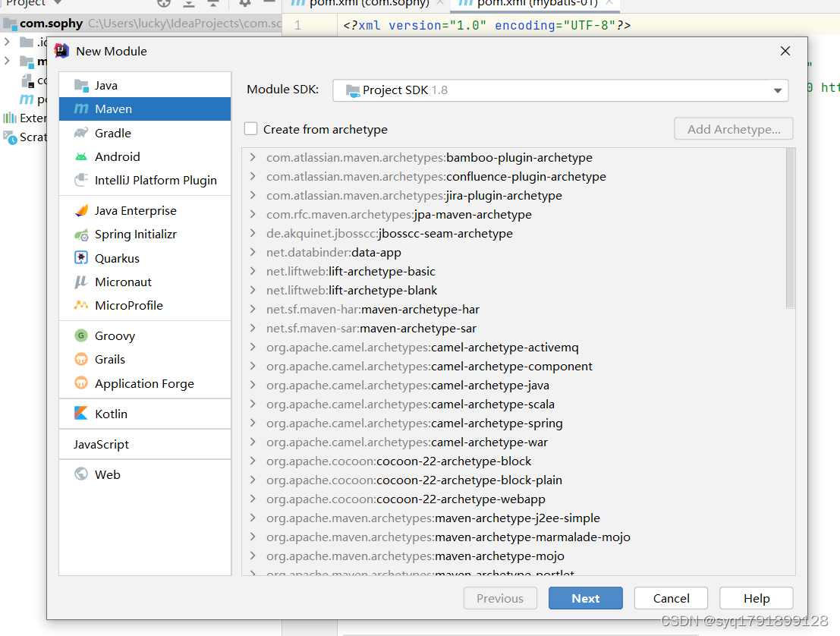
Task: Pick the Grails icon
Action: (x=81, y=359)
